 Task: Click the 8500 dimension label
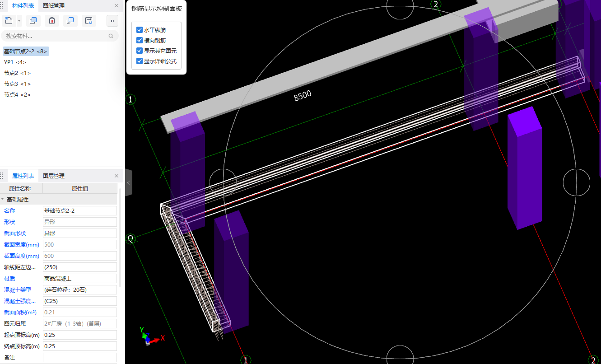pos(303,95)
